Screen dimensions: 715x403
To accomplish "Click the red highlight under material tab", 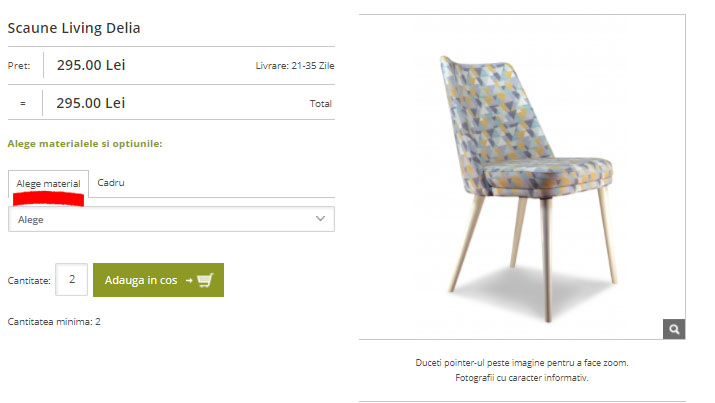I will click(48, 199).
